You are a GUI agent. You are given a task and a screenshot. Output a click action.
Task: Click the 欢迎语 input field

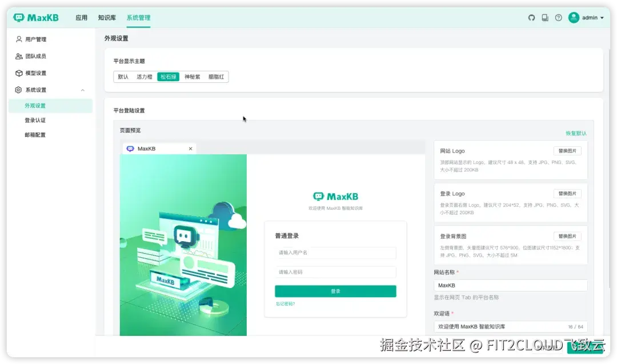click(511, 327)
